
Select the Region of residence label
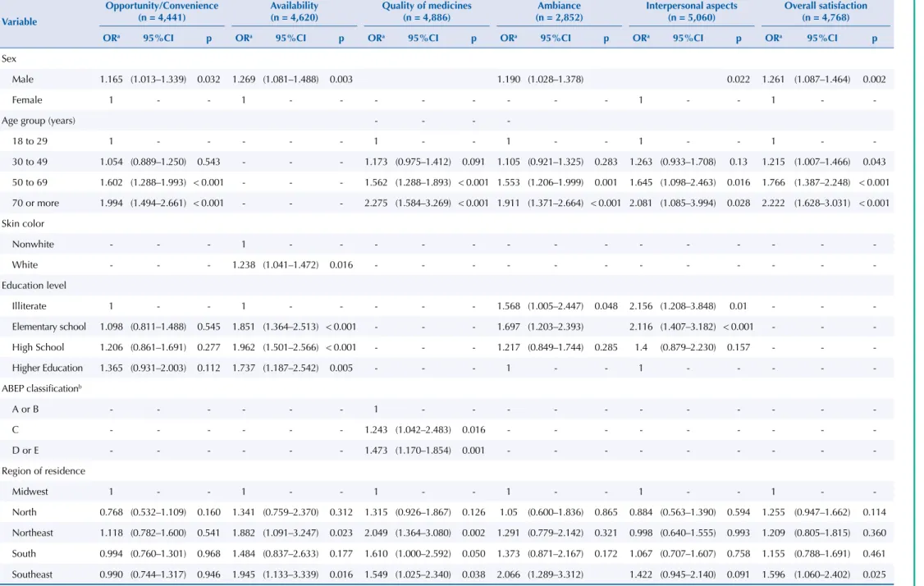point(43,471)
